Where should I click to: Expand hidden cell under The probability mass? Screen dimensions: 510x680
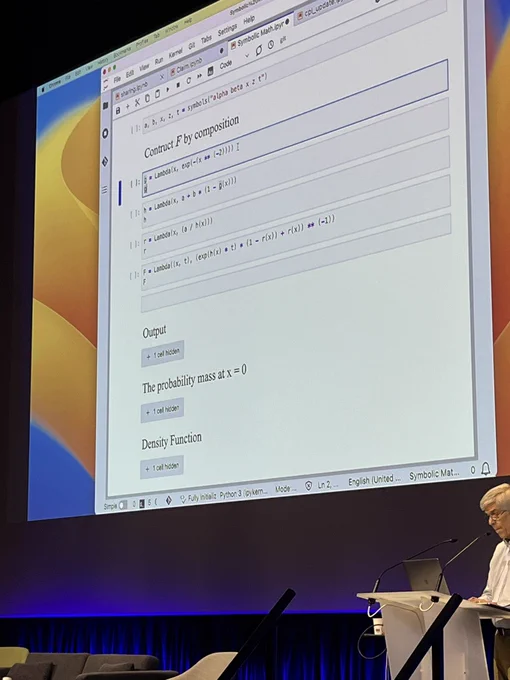coord(162,410)
